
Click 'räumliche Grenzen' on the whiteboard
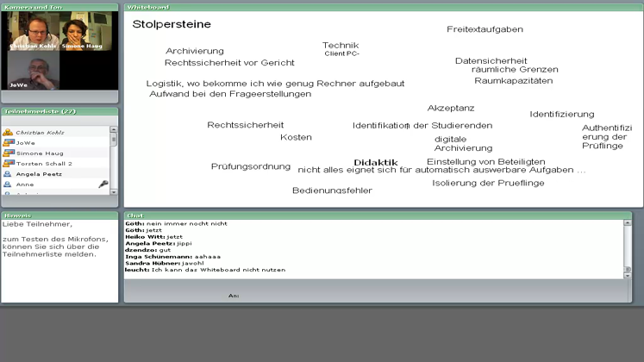[x=515, y=69]
